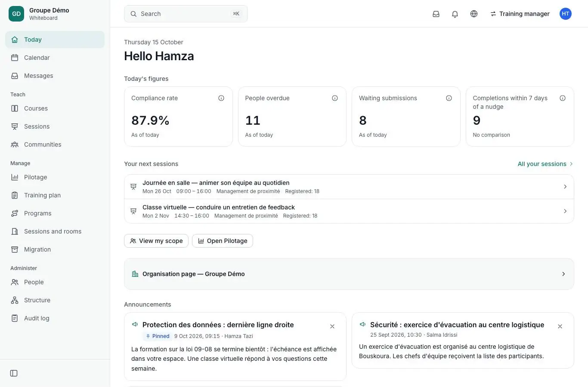The height and width of the screenshot is (387, 588).
Task: Focus the Search field
Action: tap(186, 14)
